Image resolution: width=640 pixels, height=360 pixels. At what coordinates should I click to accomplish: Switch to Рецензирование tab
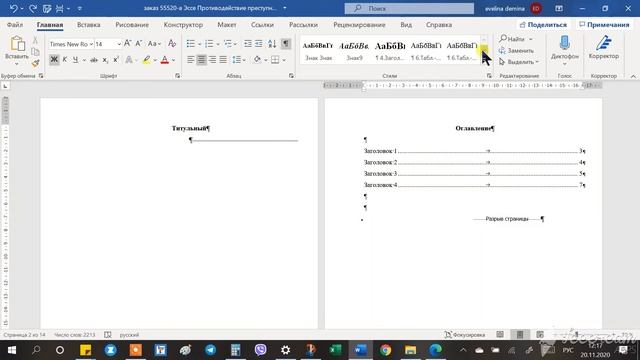click(x=359, y=25)
